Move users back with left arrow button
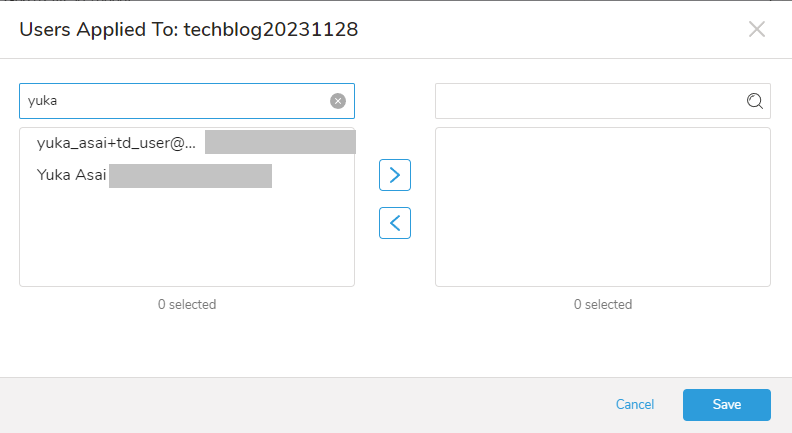Image resolution: width=792 pixels, height=433 pixels. (395, 223)
